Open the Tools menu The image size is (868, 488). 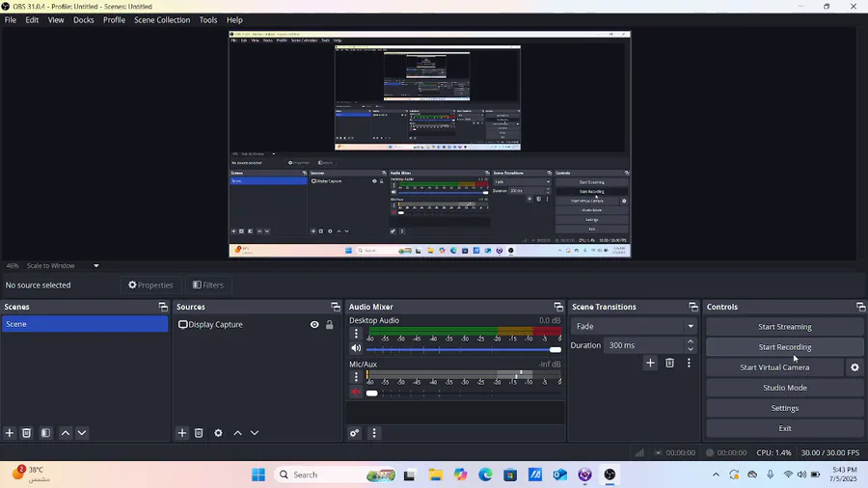[x=208, y=20]
